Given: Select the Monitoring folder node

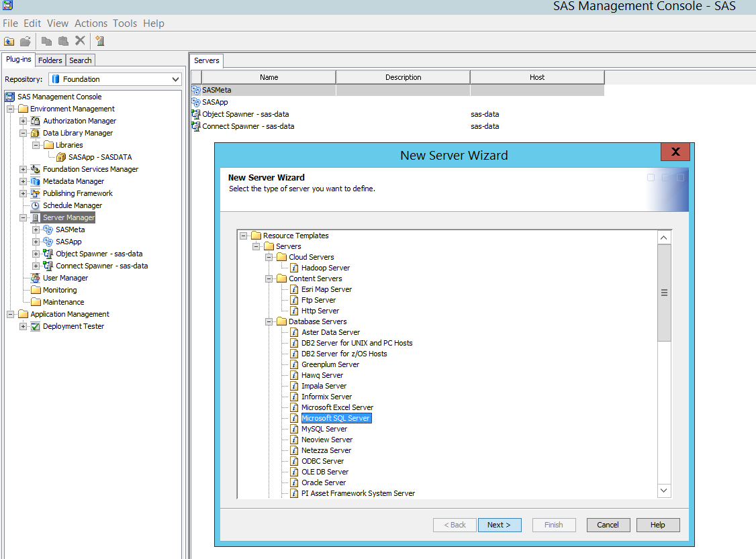Looking at the screenshot, I should click(x=60, y=290).
